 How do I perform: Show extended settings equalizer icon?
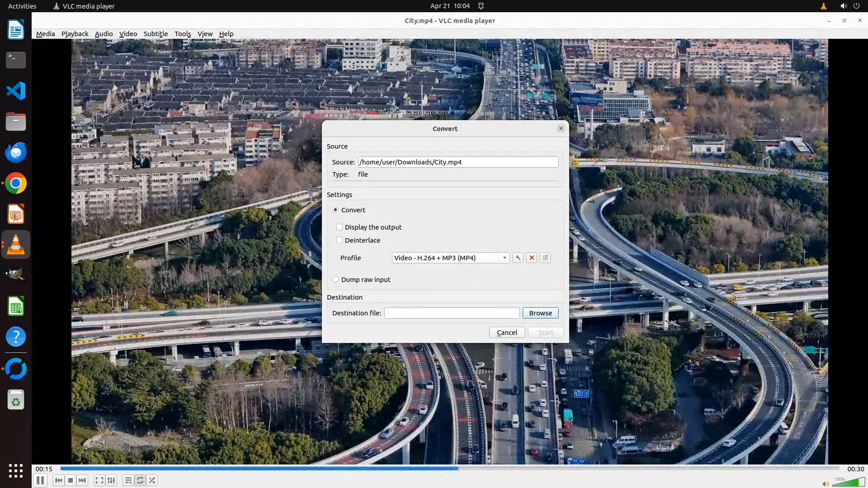(x=111, y=480)
